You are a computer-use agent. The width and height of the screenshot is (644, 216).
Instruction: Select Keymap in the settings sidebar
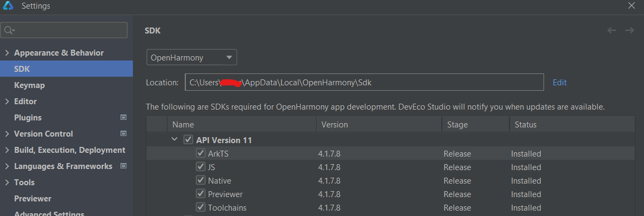tap(30, 85)
